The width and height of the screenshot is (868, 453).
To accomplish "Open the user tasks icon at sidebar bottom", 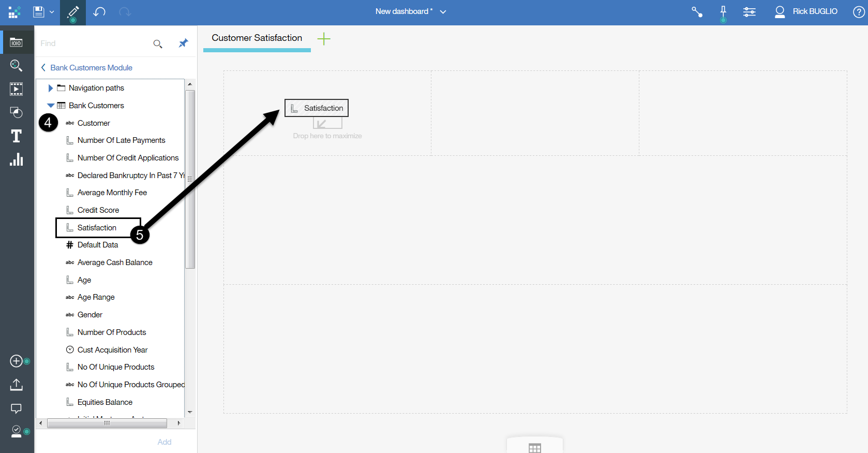I will (16, 431).
